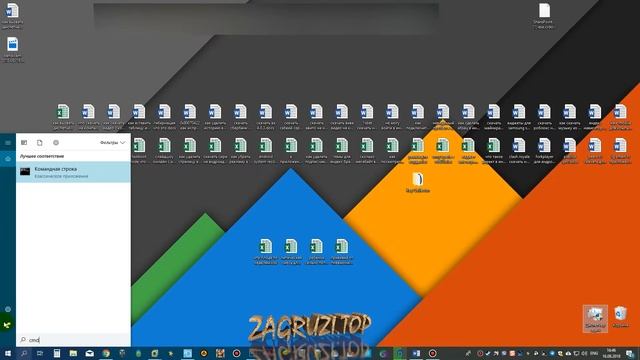Click the black Command Prompt result icon

[25, 172]
